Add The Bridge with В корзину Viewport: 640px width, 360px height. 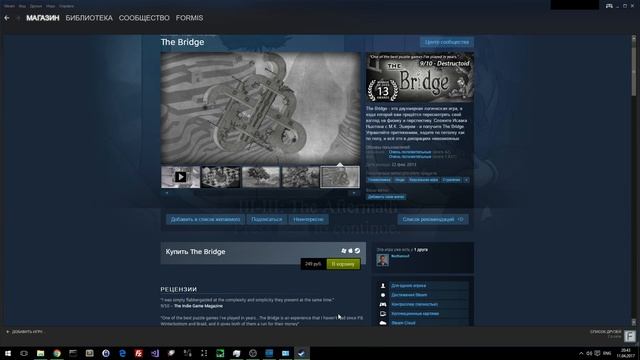click(x=343, y=264)
